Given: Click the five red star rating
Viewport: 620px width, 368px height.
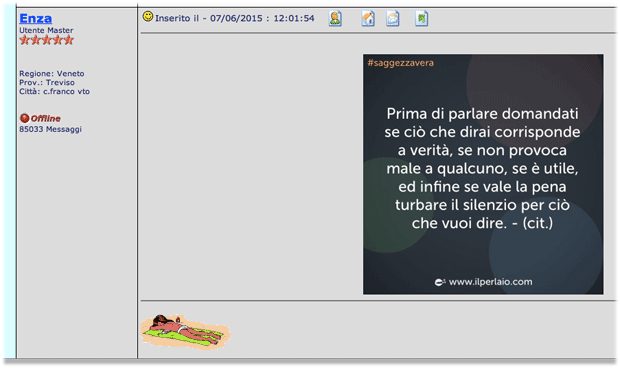Looking at the screenshot, I should click(47, 40).
